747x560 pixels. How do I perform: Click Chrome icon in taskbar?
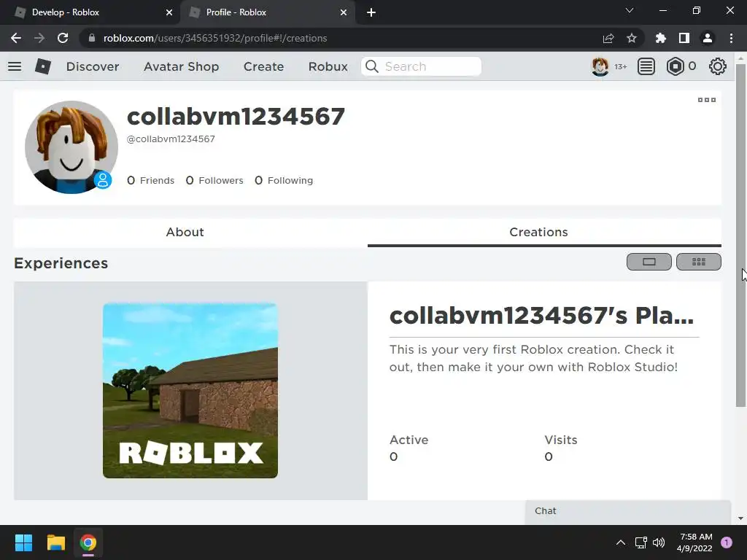pos(88,542)
